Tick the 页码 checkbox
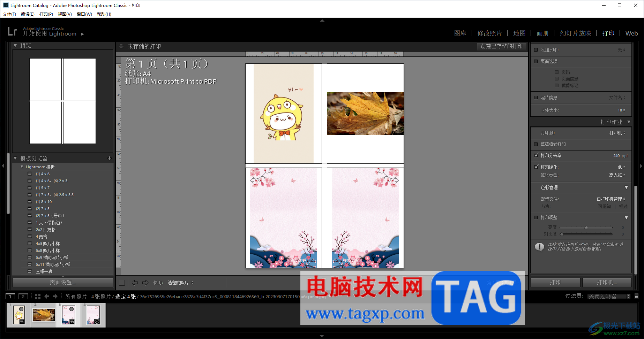This screenshot has height=339, width=644. pos(557,72)
